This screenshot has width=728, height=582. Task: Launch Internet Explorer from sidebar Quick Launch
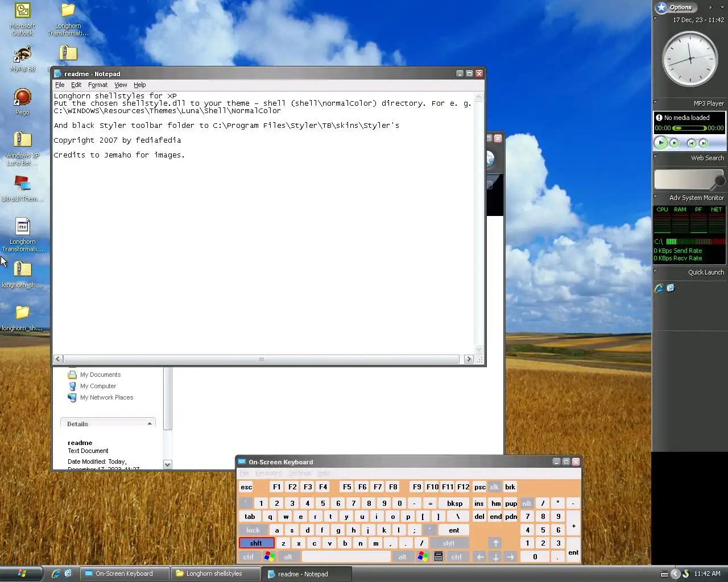(659, 288)
